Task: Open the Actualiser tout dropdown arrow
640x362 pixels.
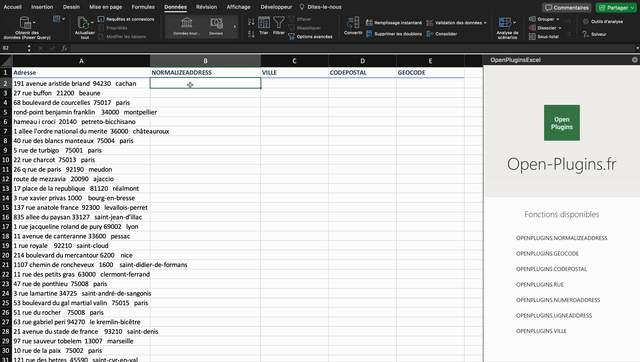Action: pyautogui.click(x=92, y=22)
